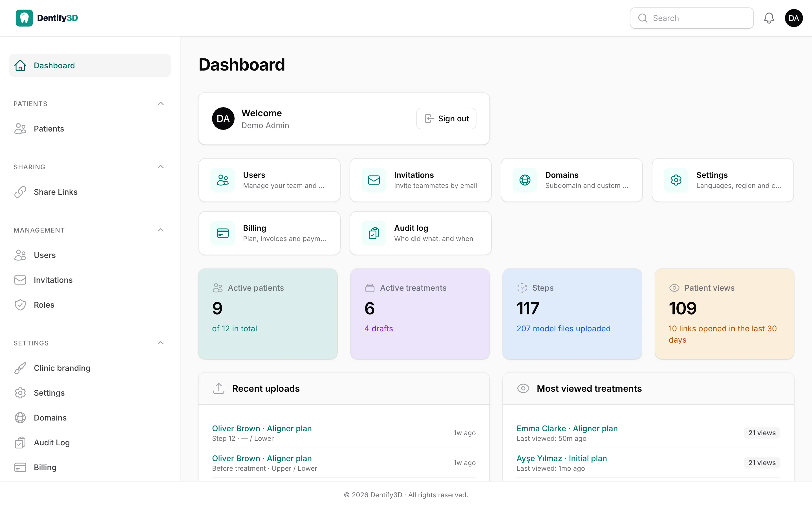Open sidebar Billing item

tap(90, 467)
